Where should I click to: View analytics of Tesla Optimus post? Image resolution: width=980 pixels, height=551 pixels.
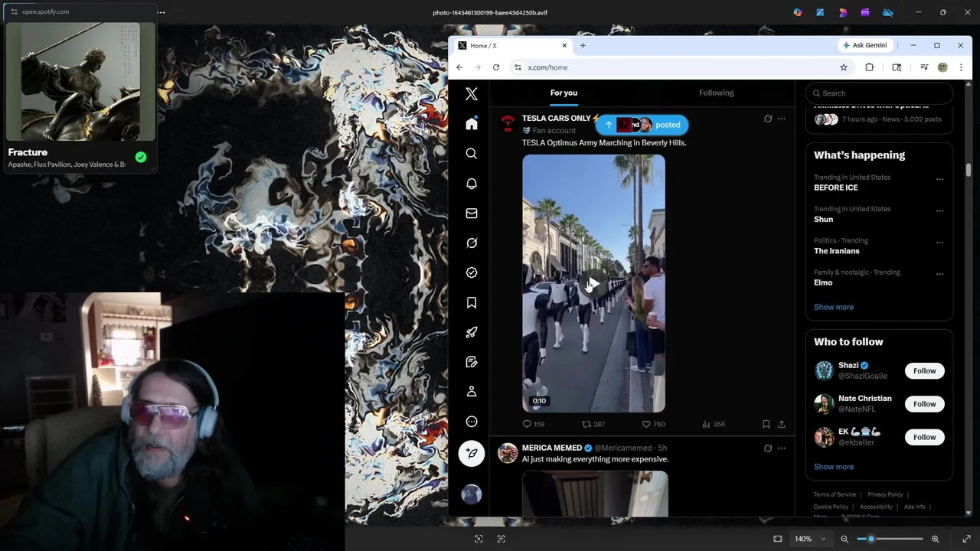[x=714, y=424]
